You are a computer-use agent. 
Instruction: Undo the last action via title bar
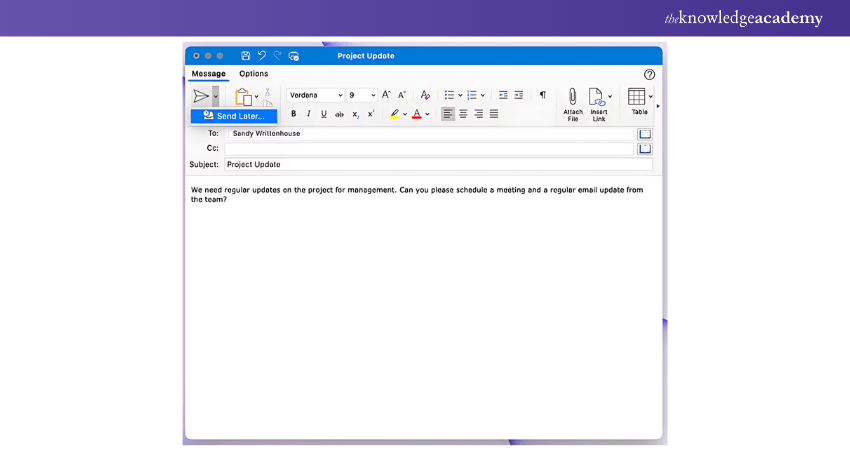pos(262,56)
